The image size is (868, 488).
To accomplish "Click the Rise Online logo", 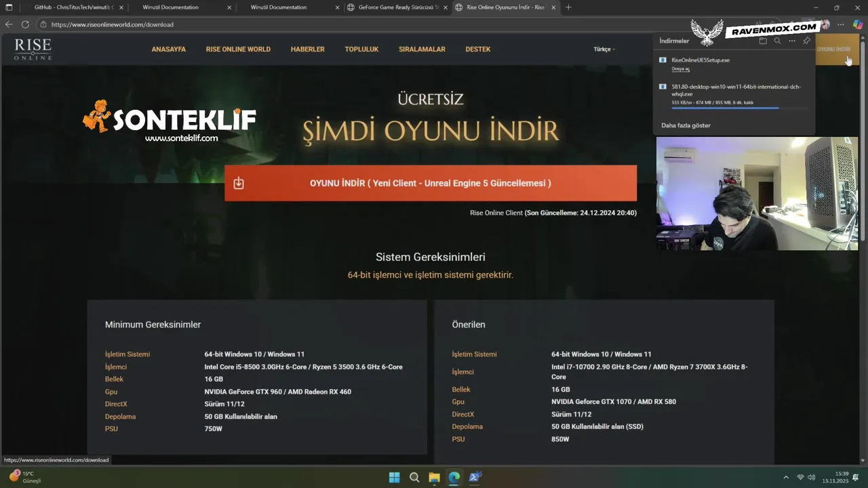I will [33, 49].
